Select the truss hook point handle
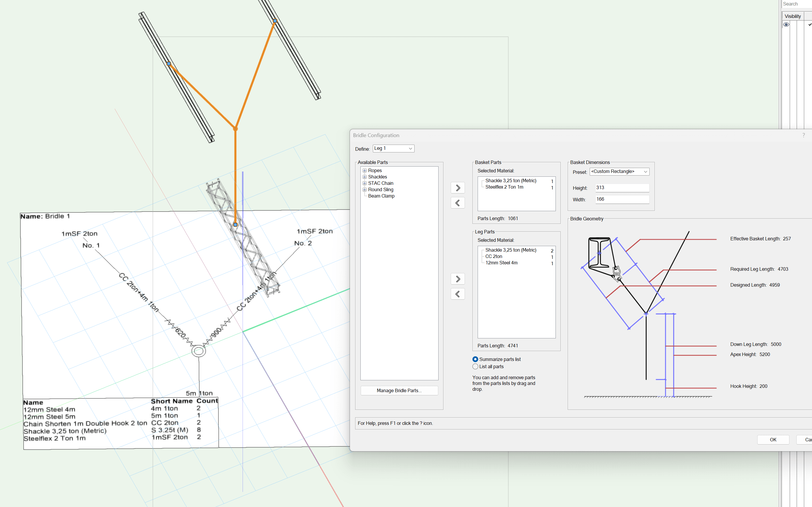 [x=235, y=225]
